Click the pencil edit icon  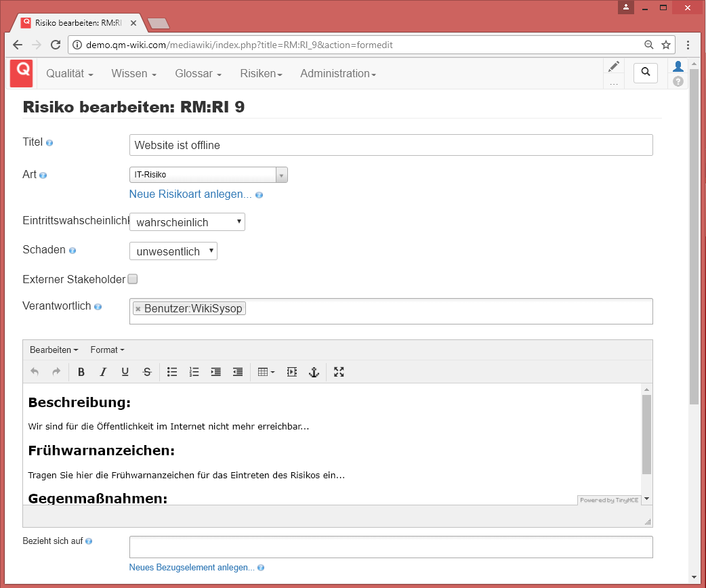pyautogui.click(x=614, y=66)
